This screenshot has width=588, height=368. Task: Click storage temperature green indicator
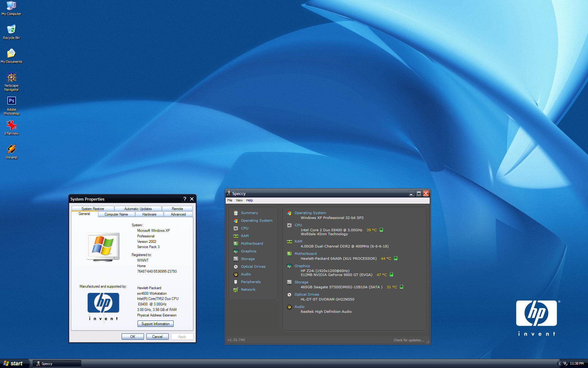point(401,287)
